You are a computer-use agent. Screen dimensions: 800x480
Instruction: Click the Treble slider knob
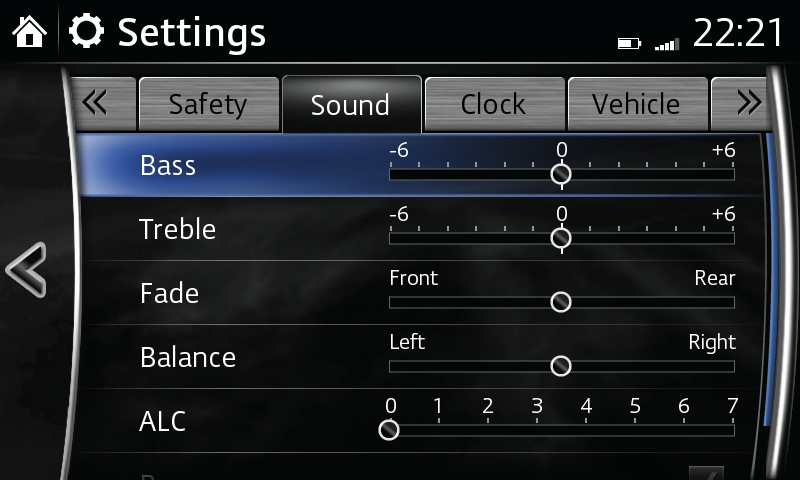[561, 238]
